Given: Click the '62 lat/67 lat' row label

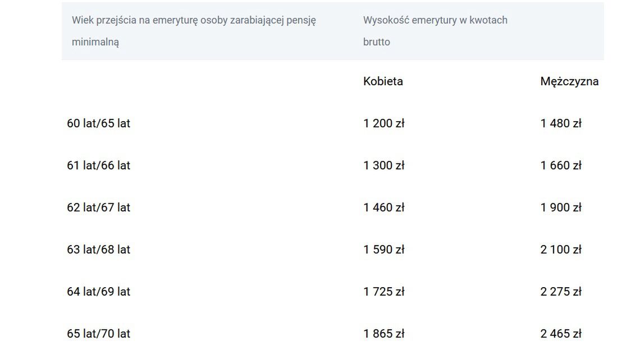Looking at the screenshot, I should pos(98,208).
